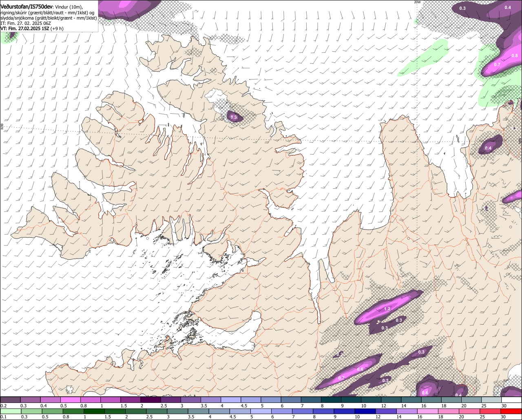Click the 1.2 precipitation value on the map
Screen dimensions: 522x420
pyautogui.click(x=387, y=309)
